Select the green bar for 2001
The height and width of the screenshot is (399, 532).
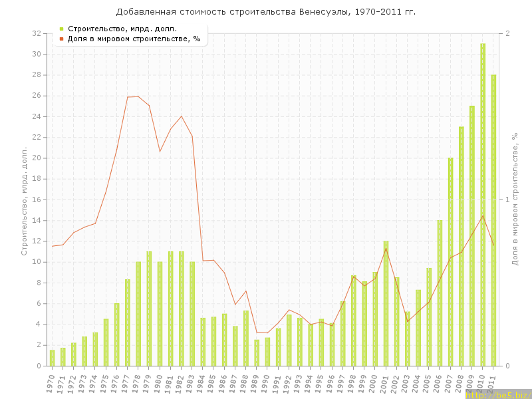(x=386, y=303)
